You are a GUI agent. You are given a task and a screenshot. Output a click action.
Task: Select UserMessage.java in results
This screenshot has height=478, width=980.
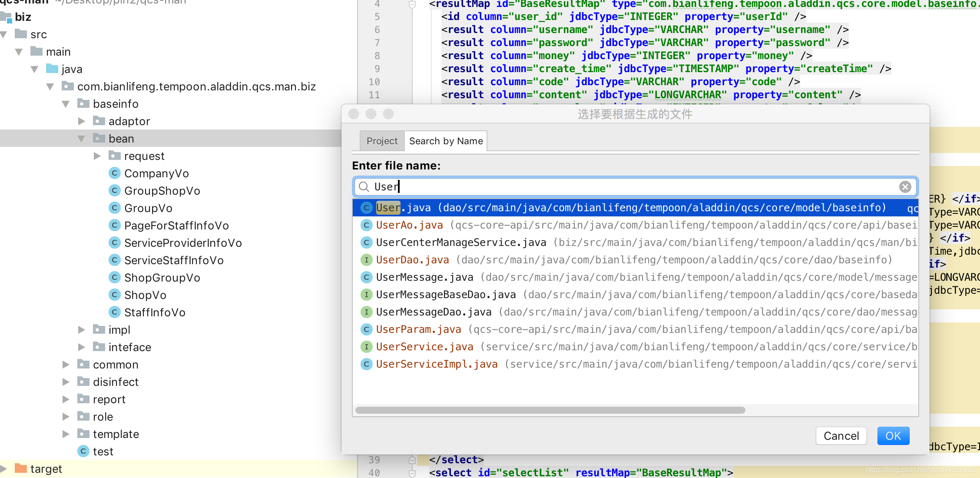635,277
